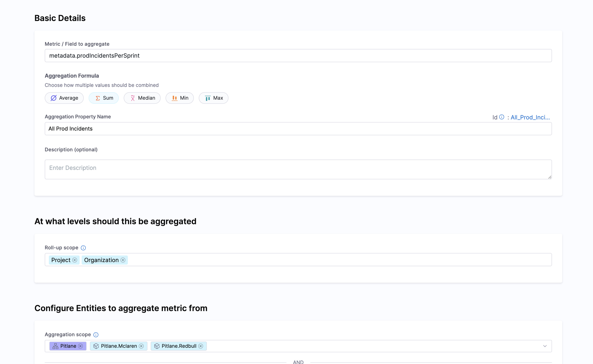Select the Average aggregation formula

[64, 98]
